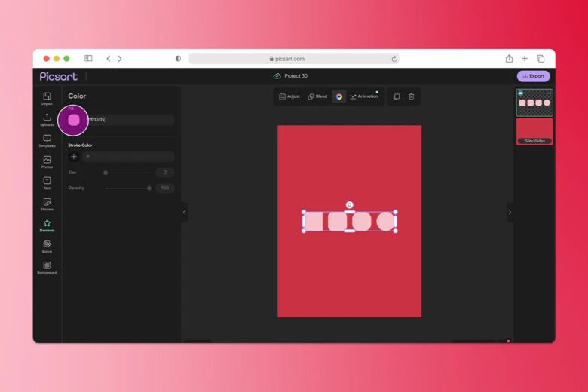Add a stroke color with plus button
This screenshot has height=392, width=588.
74,157
